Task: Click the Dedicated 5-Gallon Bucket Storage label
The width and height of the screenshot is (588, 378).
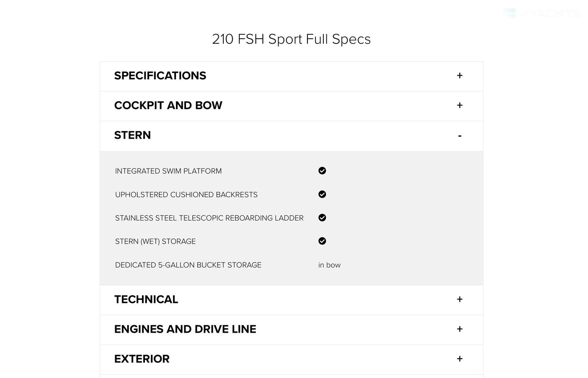Action: click(188, 265)
